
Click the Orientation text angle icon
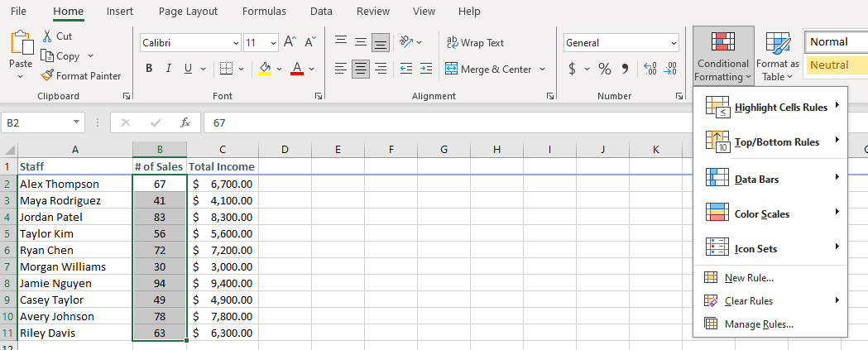pyautogui.click(x=407, y=42)
